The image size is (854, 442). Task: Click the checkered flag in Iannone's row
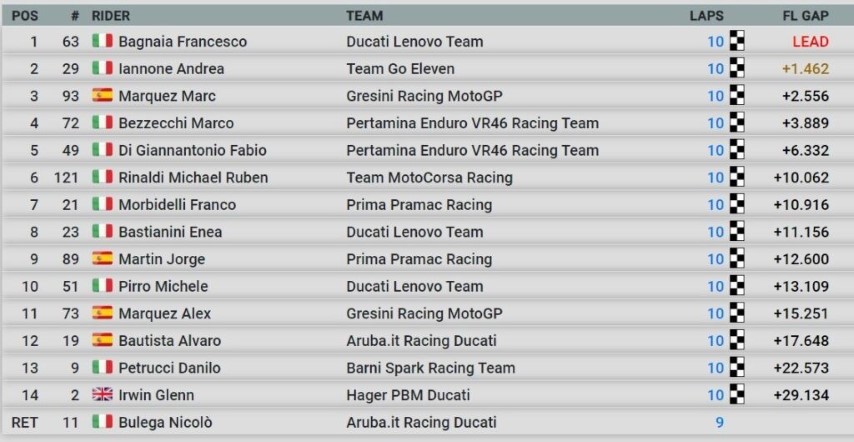738,69
